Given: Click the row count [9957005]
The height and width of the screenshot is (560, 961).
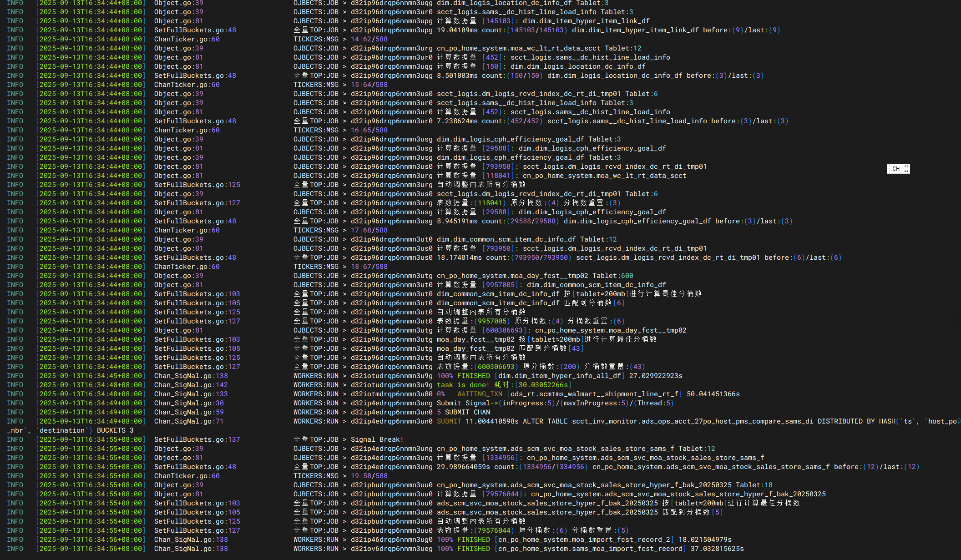Looking at the screenshot, I should pos(500,285).
